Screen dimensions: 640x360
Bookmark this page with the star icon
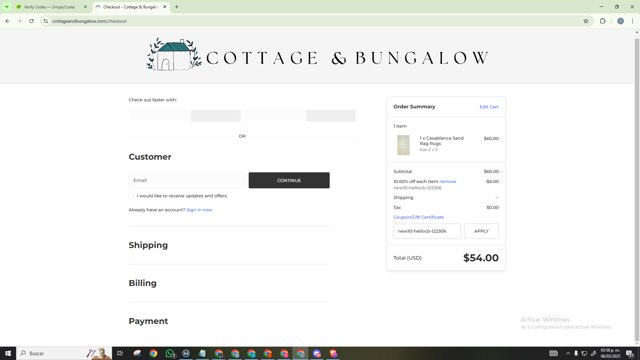tap(586, 21)
